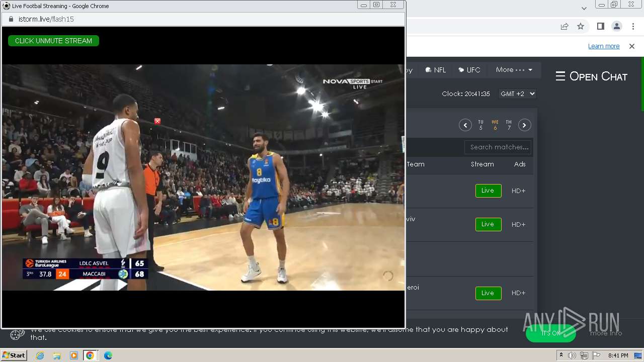Open the Windows Start button
644x362 pixels.
click(14, 355)
